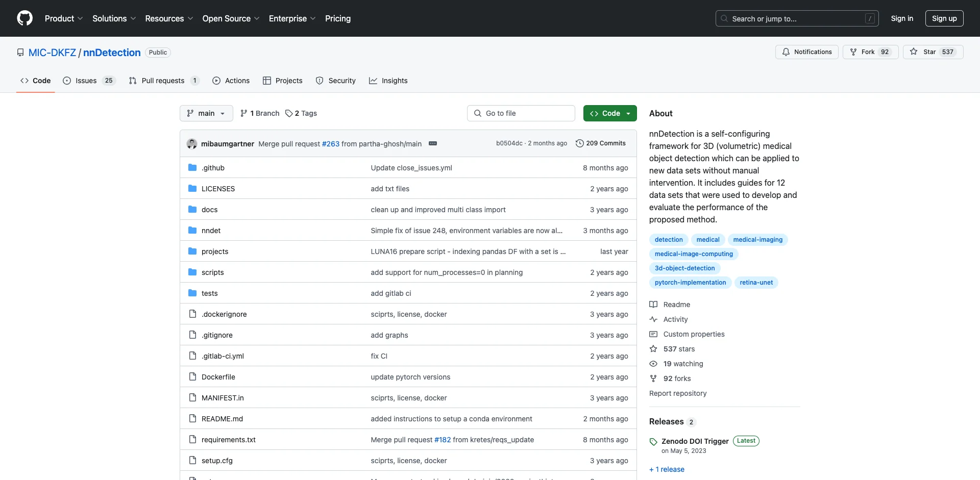
Task: Click the .github folder icon
Action: [x=192, y=168]
